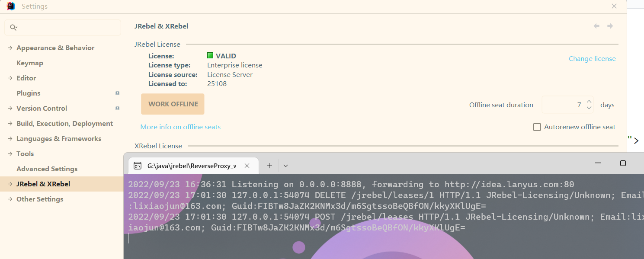Expand Appearance & Behavior settings section
The image size is (644, 259).
[x=10, y=48]
